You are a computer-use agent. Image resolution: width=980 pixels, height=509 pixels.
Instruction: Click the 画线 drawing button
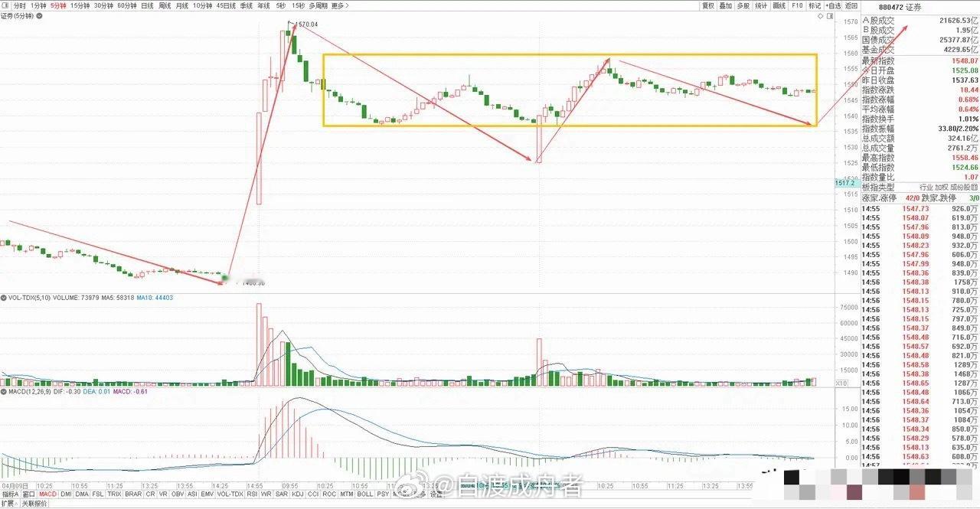pos(779,5)
